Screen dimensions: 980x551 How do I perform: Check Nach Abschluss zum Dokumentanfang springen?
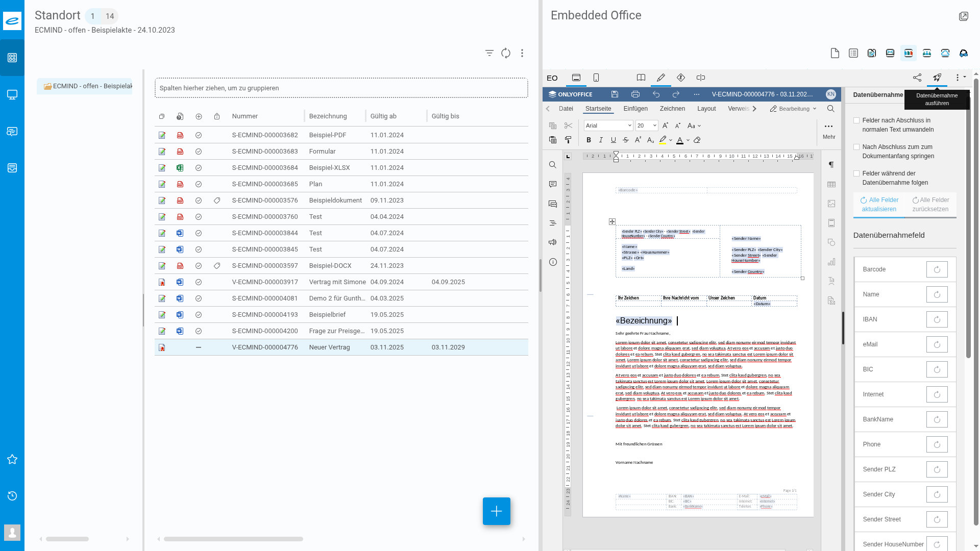click(x=856, y=147)
